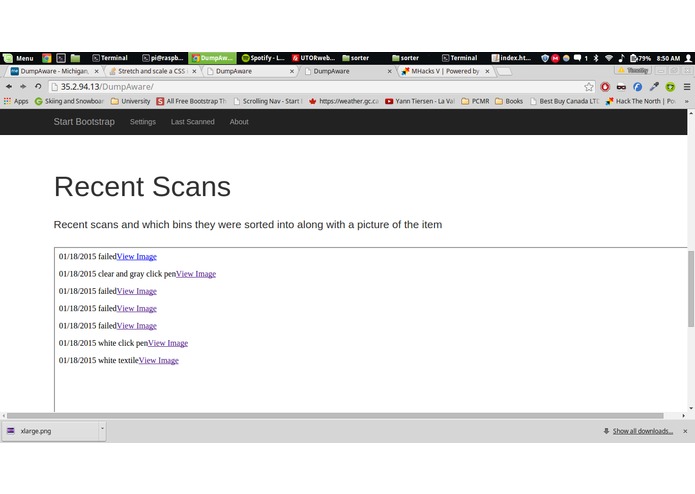
Task: Go forward with the browser forward arrow
Action: point(23,87)
